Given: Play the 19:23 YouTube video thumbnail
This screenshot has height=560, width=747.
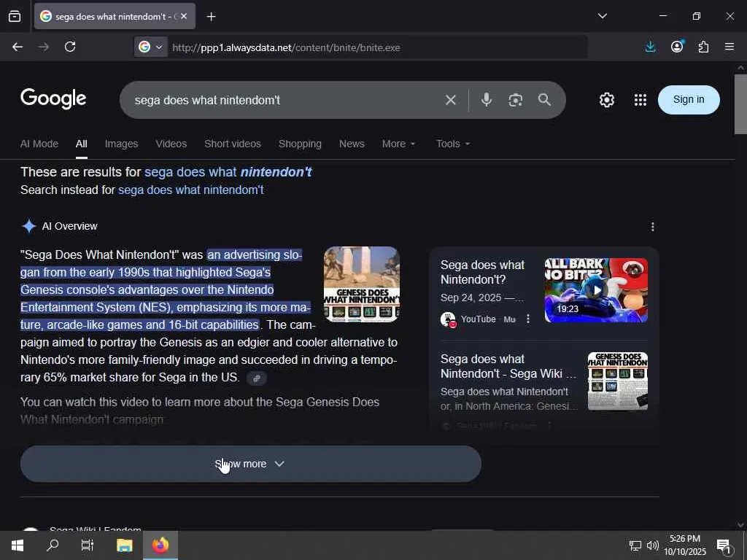Looking at the screenshot, I should 596,290.
